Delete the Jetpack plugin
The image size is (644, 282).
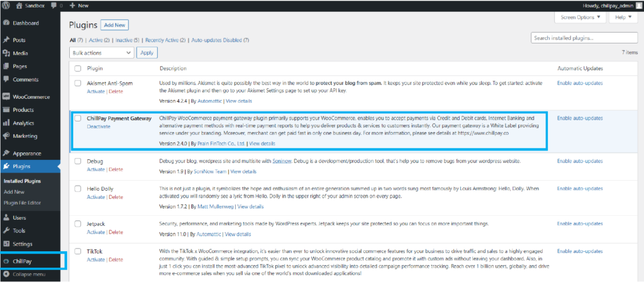116,232
